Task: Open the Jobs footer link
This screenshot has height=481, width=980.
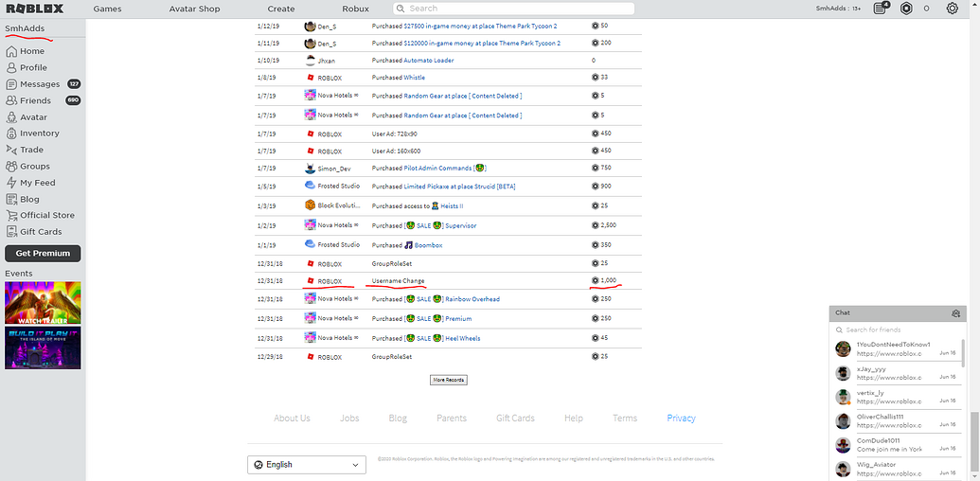Action: 349,419
